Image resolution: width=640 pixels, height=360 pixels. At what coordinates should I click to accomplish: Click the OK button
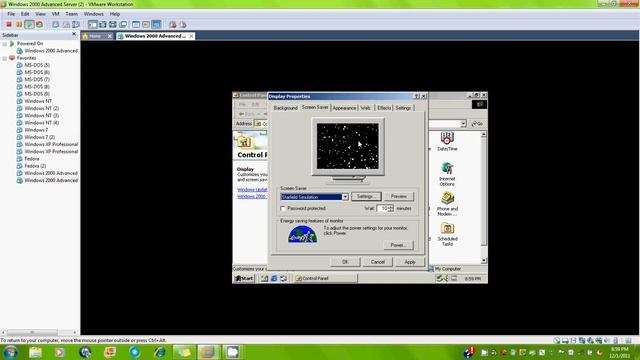345,262
